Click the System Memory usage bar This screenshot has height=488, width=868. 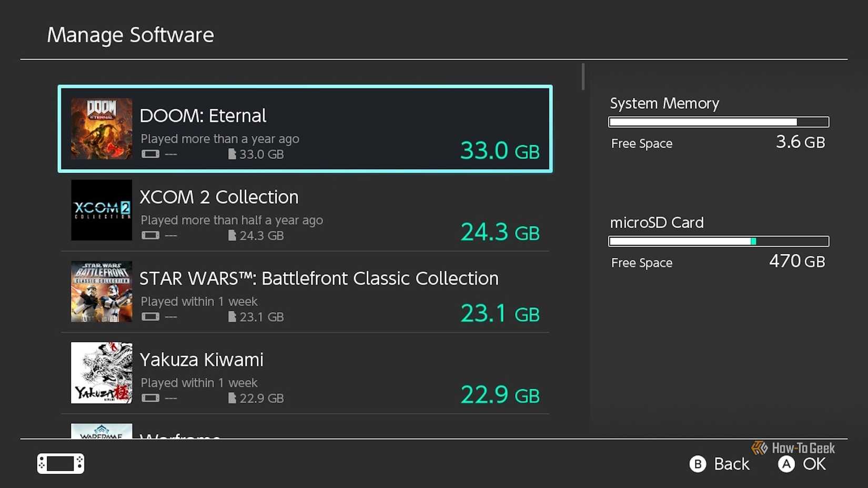coord(719,122)
